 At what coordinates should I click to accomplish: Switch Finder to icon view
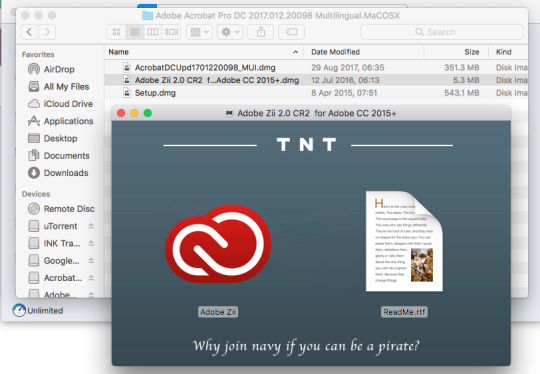(x=116, y=32)
